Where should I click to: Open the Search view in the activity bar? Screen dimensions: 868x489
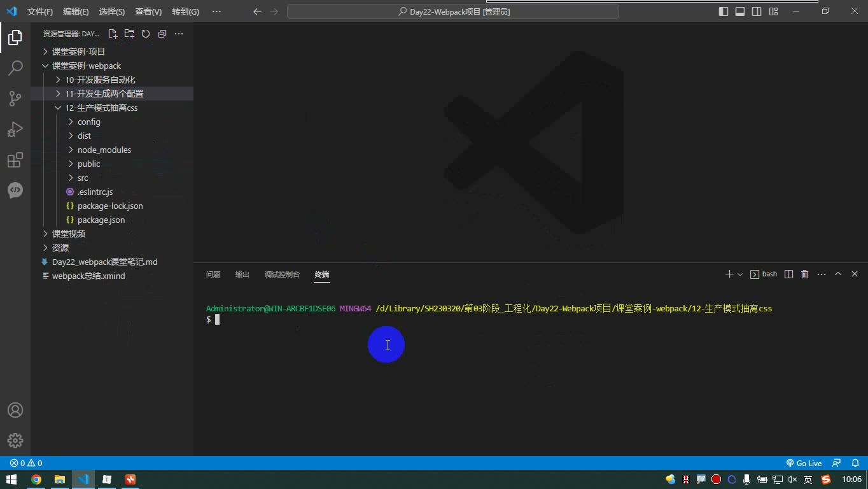15,67
